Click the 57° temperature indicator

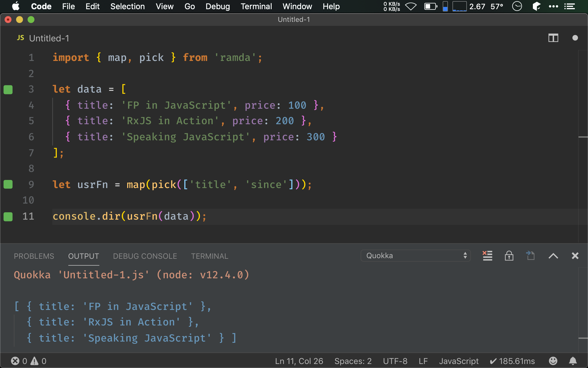tap(497, 6)
